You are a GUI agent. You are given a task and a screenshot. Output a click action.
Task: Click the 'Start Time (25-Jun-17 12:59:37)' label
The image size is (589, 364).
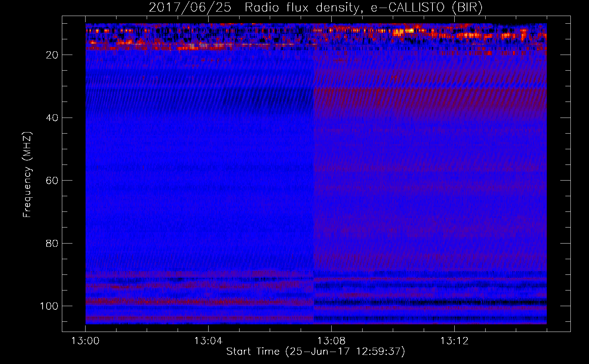[x=316, y=352]
